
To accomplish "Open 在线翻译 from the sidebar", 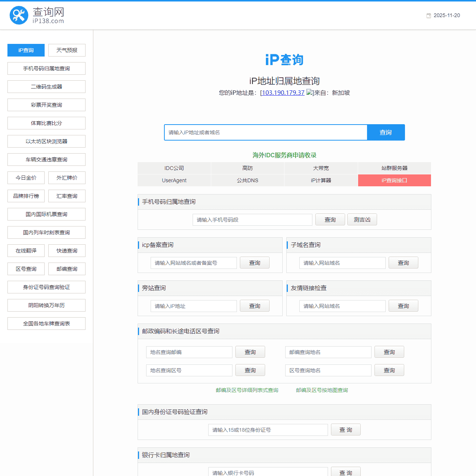I will (x=26, y=251).
